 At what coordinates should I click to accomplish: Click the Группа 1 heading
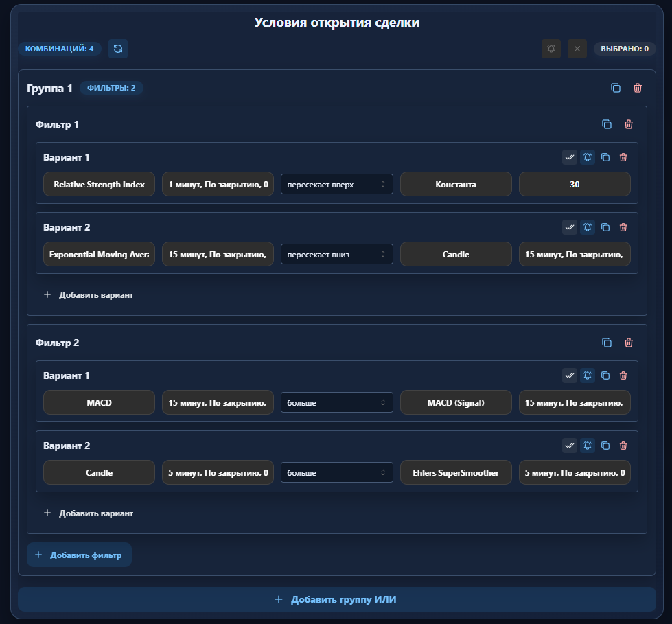(49, 89)
